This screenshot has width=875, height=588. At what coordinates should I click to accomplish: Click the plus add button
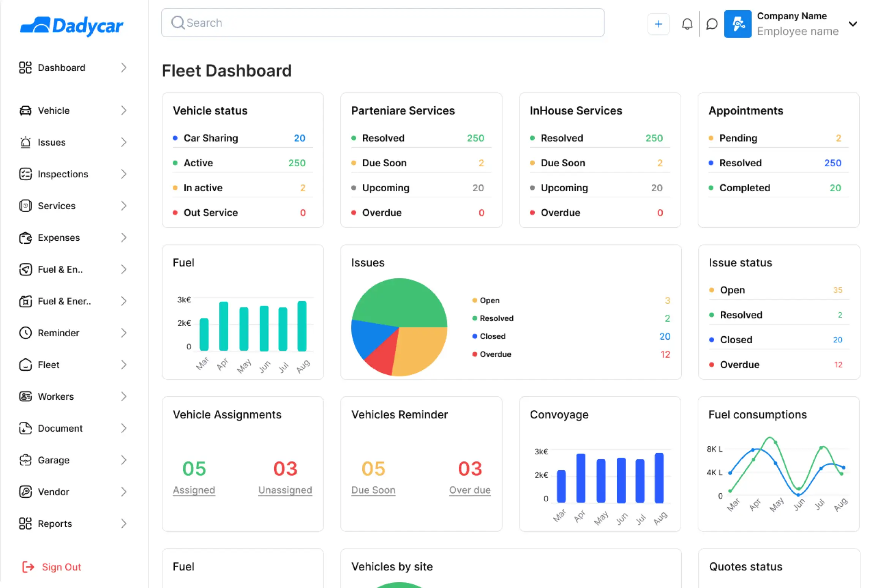[x=659, y=24]
